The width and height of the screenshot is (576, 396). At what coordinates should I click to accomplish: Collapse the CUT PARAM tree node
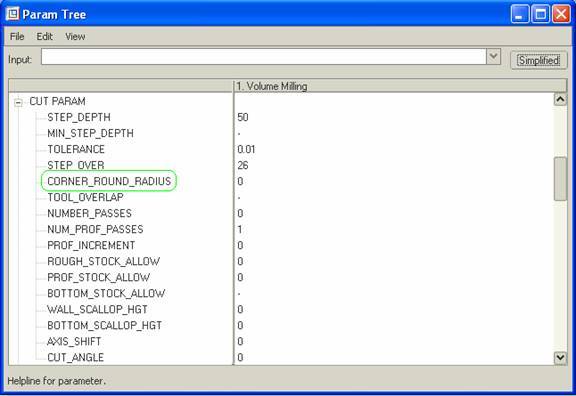point(18,102)
